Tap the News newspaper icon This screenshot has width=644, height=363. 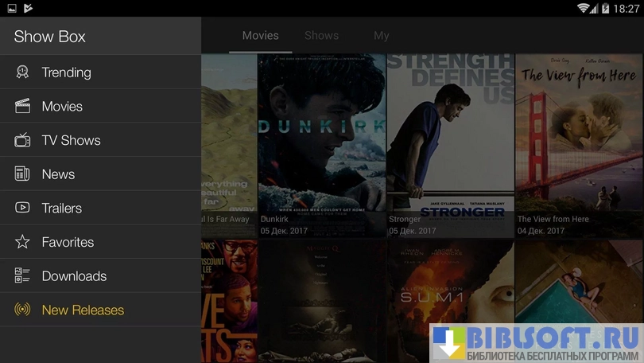coord(22,174)
